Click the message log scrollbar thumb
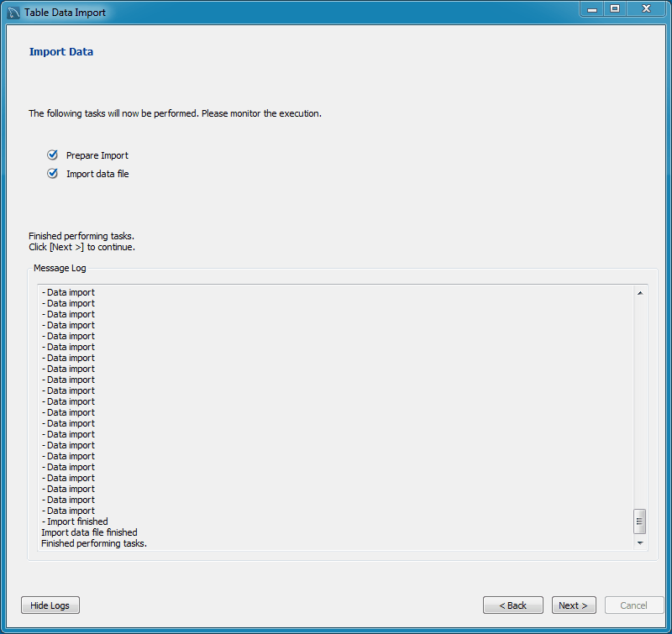The image size is (672, 634). [639, 521]
